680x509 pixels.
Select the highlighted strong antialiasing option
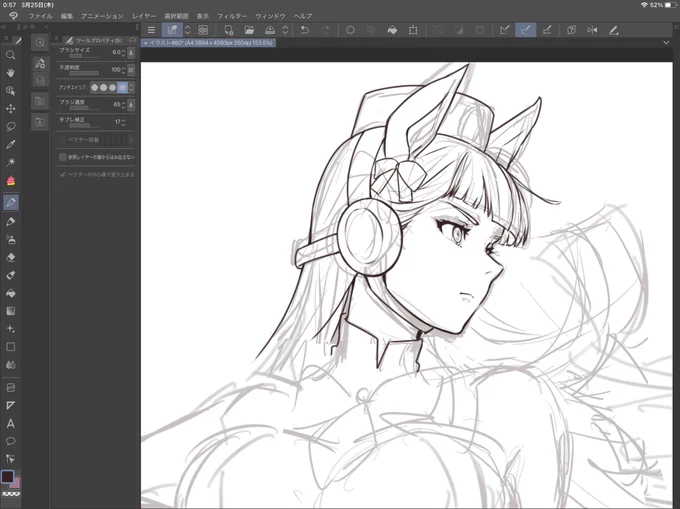[122, 88]
